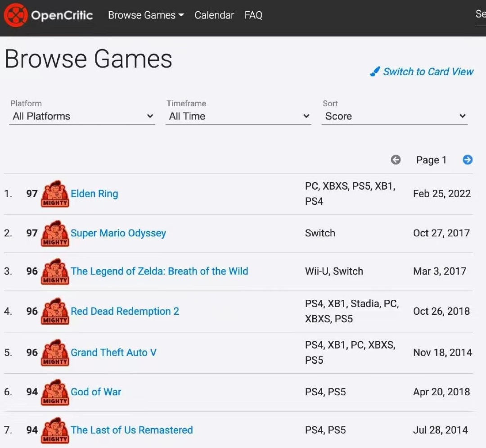The height and width of the screenshot is (448, 486).
Task: Open the Sort dropdown set to Score
Action: [x=395, y=116]
